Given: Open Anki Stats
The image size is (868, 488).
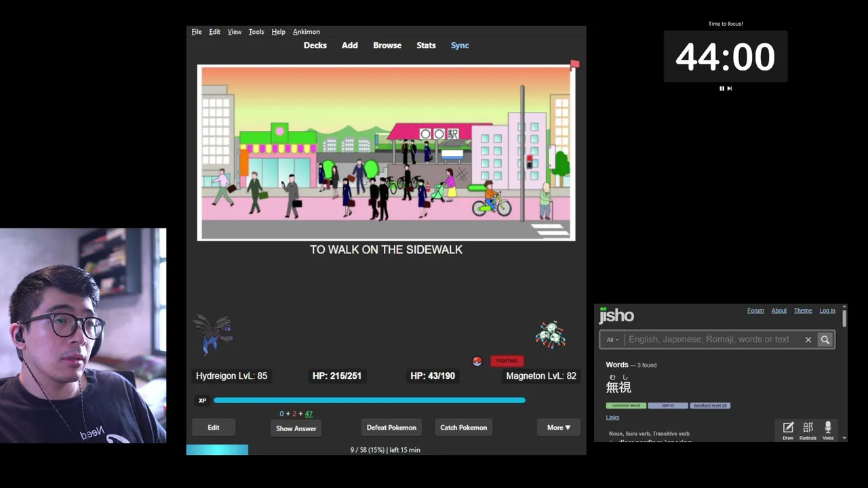Looking at the screenshot, I should [426, 45].
